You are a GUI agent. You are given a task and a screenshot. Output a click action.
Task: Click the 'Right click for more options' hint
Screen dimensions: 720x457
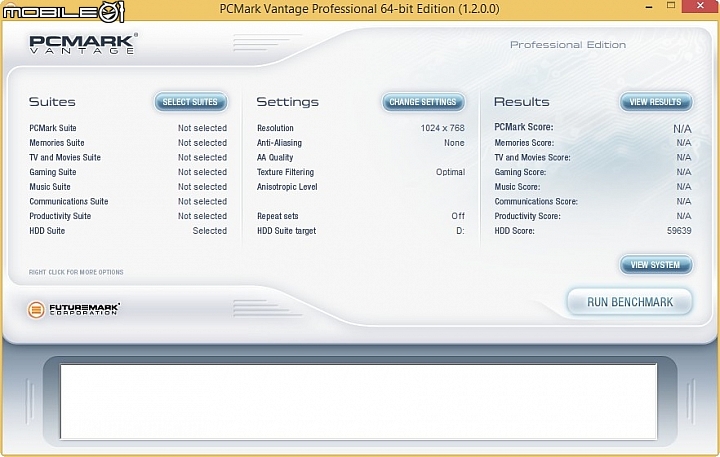coord(76,272)
